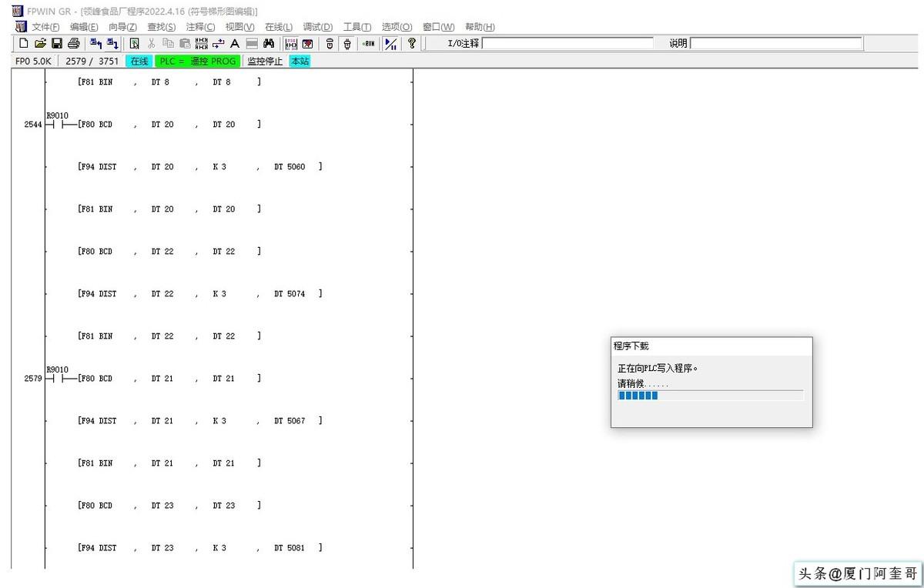
Task: Select instruction F94 DIST with DT 5074
Action: pos(200,294)
